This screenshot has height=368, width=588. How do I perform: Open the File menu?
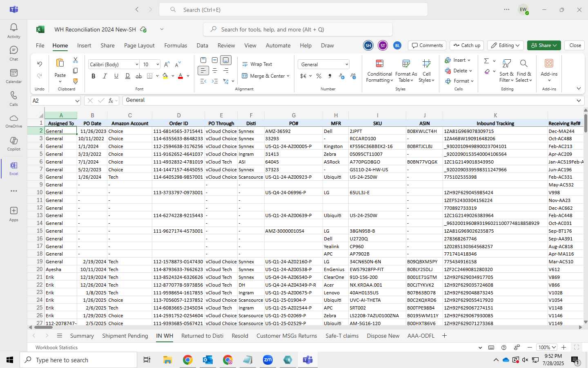(x=40, y=45)
